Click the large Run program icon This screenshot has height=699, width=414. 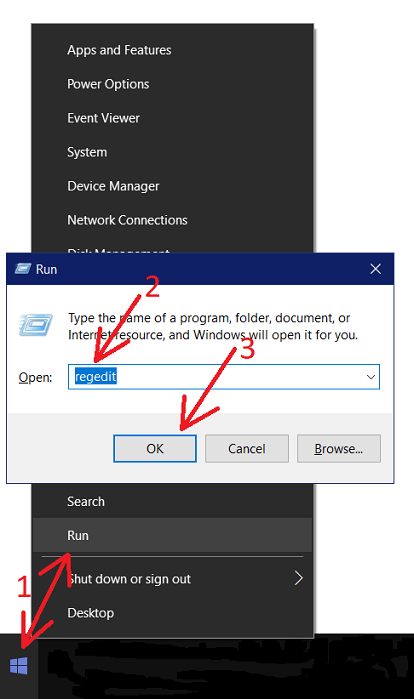36,324
